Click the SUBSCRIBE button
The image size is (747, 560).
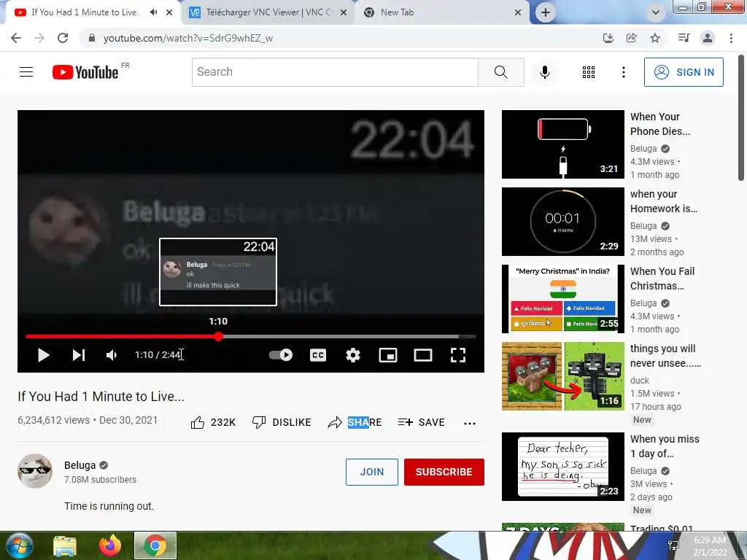[444, 472]
